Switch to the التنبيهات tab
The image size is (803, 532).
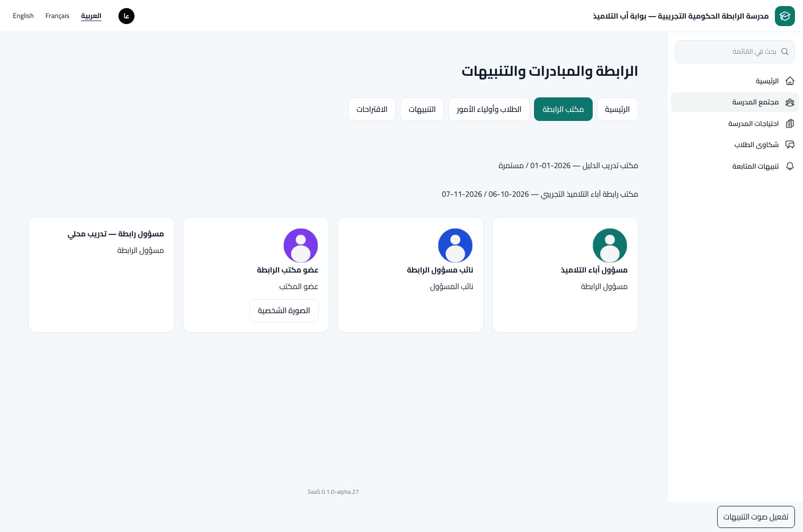point(422,109)
